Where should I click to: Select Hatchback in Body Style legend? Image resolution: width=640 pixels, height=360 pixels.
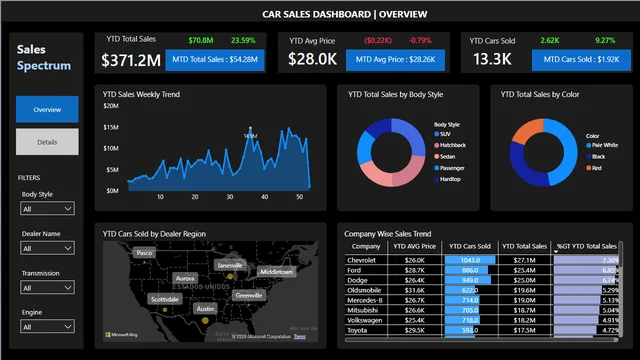coord(450,145)
